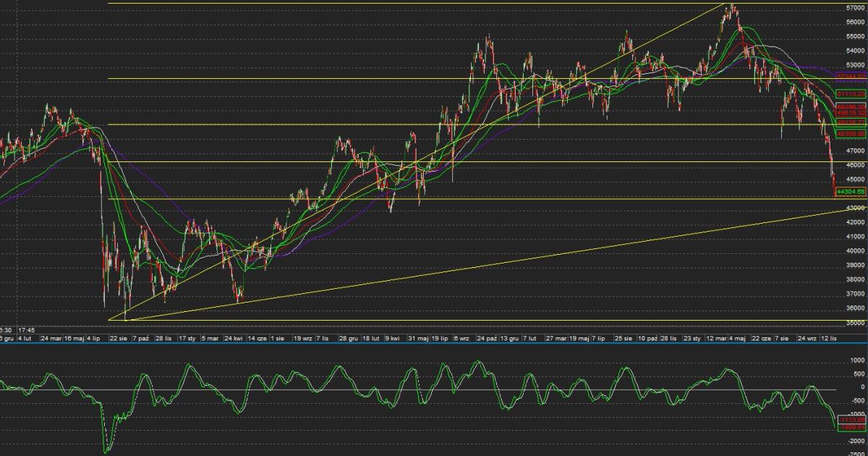Click the 22 sie date marker
The width and height of the screenshot is (868, 456).
coord(119,338)
